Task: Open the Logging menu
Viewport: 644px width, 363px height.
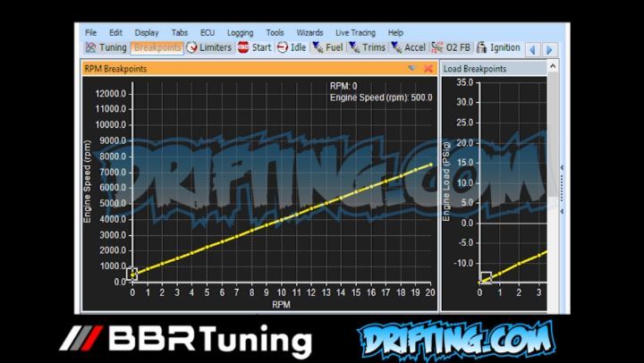Action: click(240, 32)
